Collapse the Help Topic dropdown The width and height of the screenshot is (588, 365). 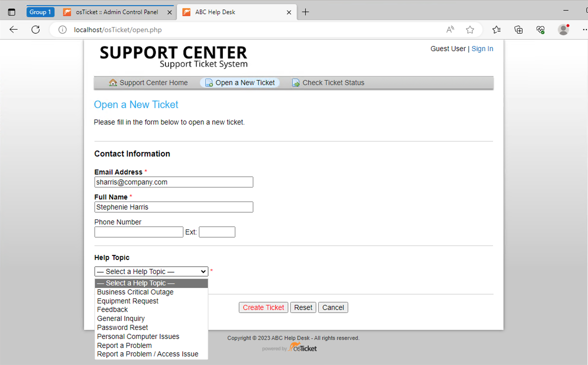(151, 271)
